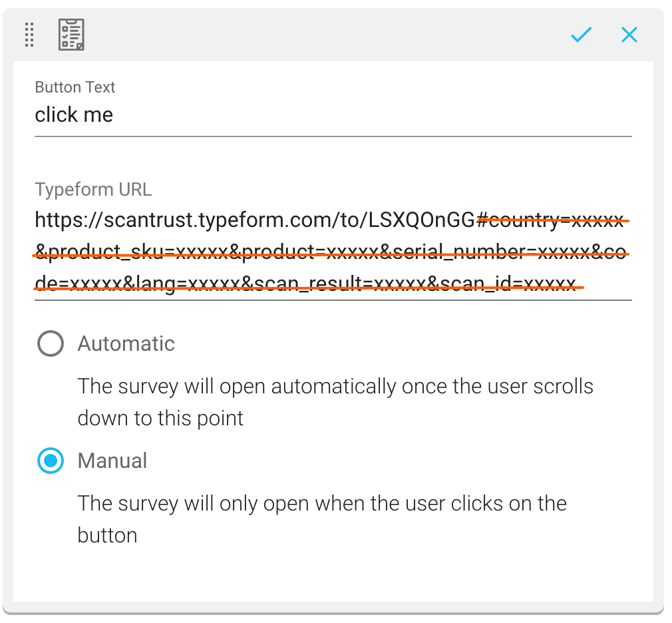Click the "Manual" option label
Viewport: 672px width, 623px height.
coord(112,461)
